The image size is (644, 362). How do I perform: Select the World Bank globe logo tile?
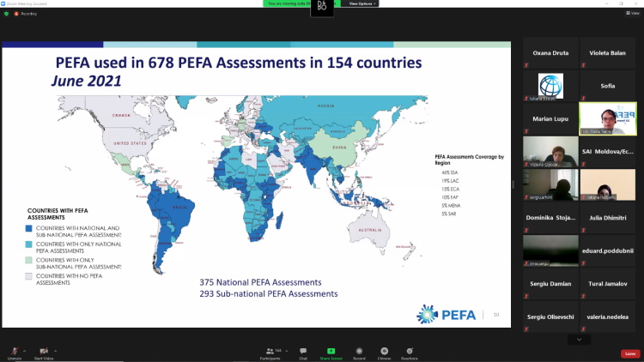550,86
